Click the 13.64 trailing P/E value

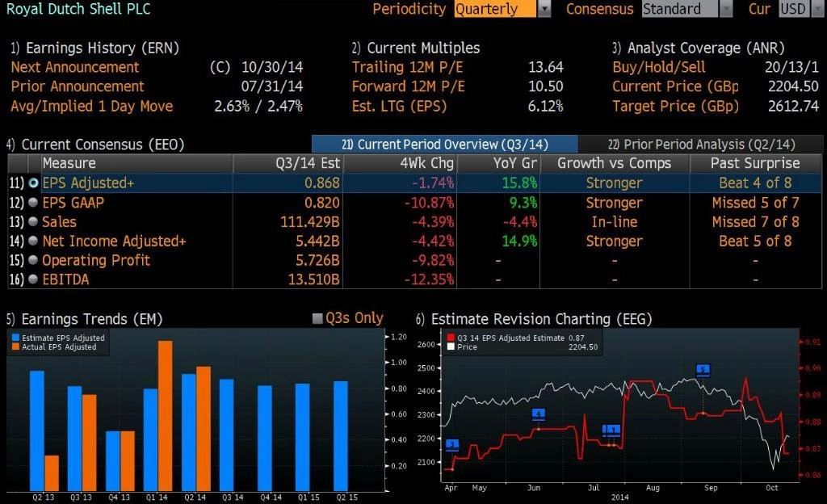coord(546,68)
